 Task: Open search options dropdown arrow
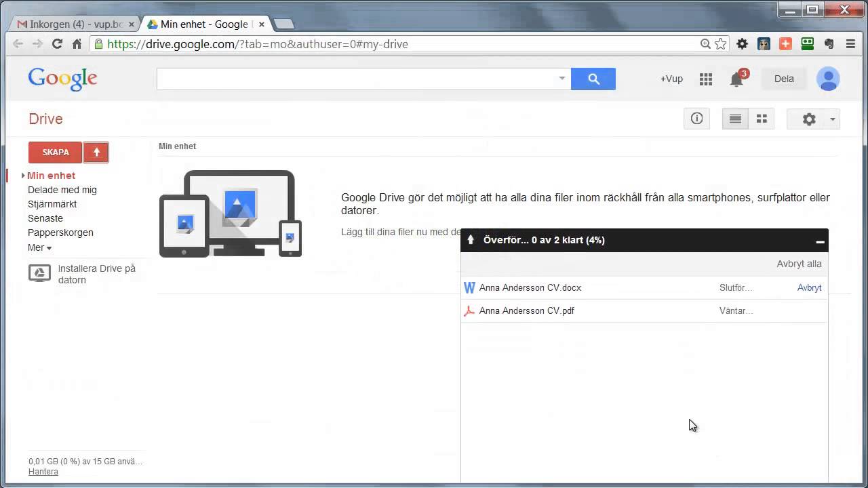[561, 79]
